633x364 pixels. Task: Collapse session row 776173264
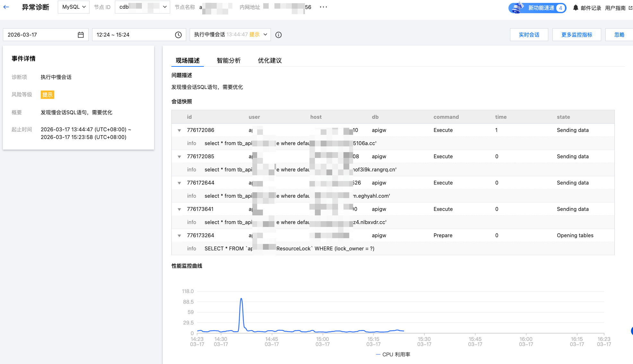(179, 236)
